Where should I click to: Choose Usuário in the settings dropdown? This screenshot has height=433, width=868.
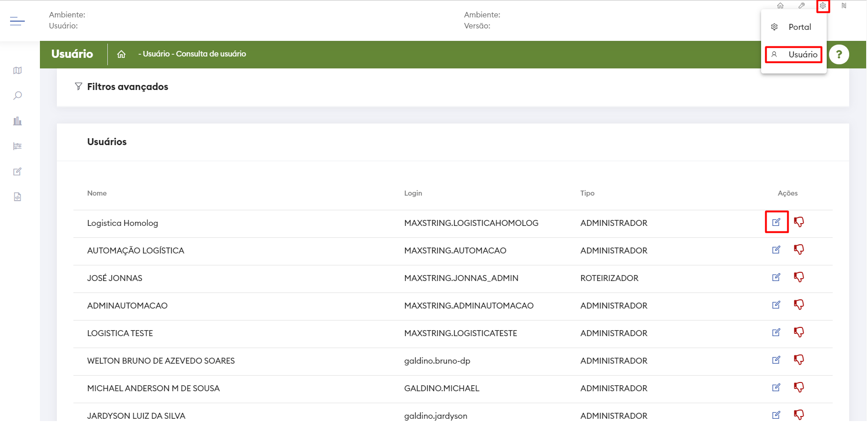tap(802, 55)
